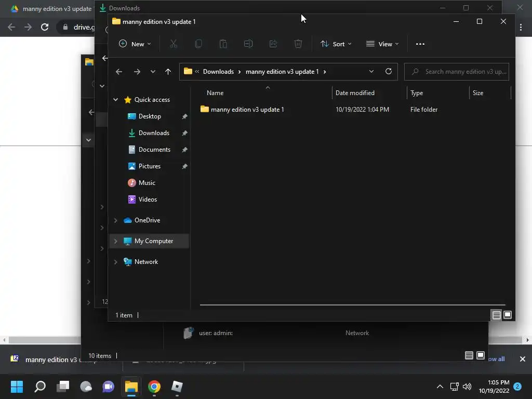The width and height of the screenshot is (532, 399).
Task: Click the Search manny edition field
Action: click(456, 72)
